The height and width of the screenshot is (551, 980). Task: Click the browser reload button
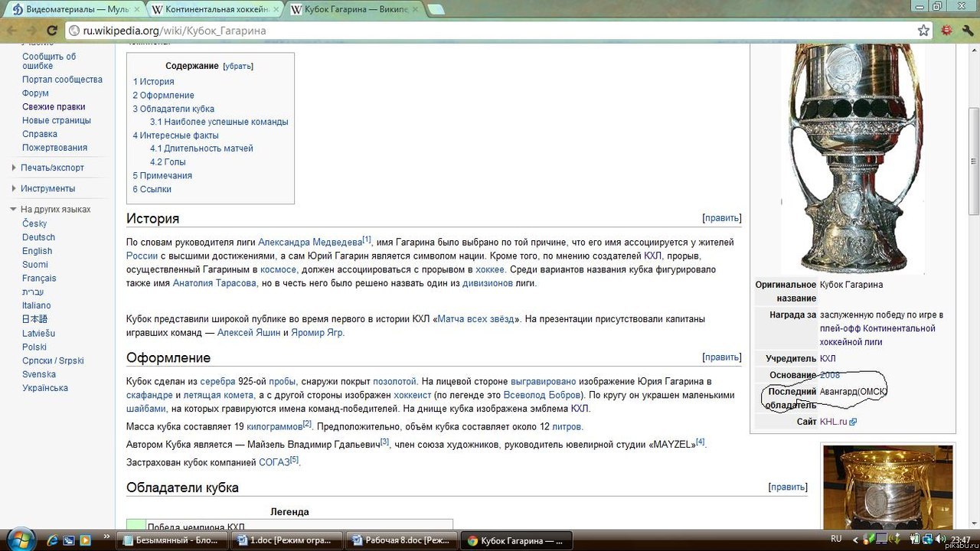pyautogui.click(x=52, y=31)
